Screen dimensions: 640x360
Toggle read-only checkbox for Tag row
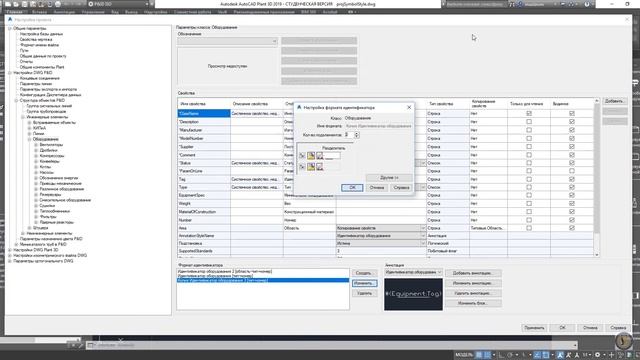coord(529,179)
